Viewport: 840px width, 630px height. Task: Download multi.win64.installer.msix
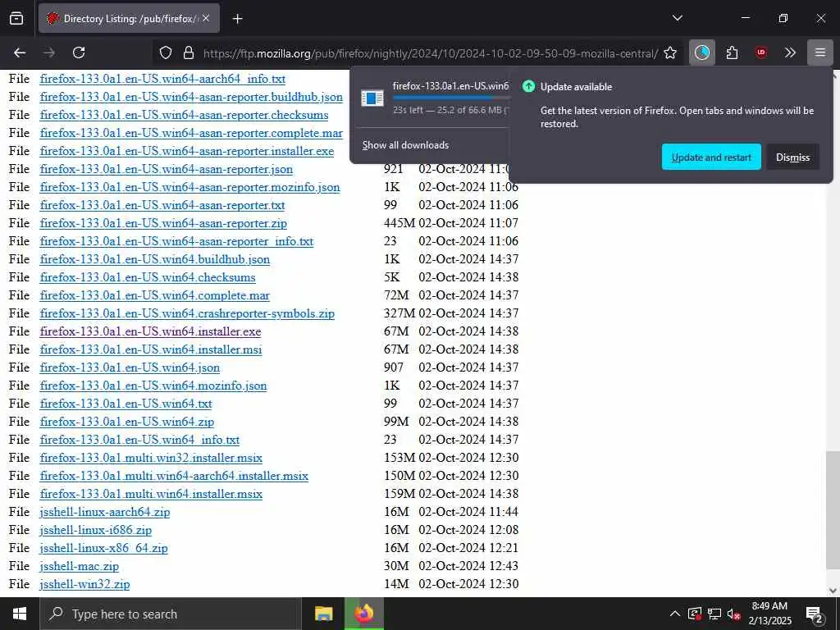pyautogui.click(x=151, y=494)
